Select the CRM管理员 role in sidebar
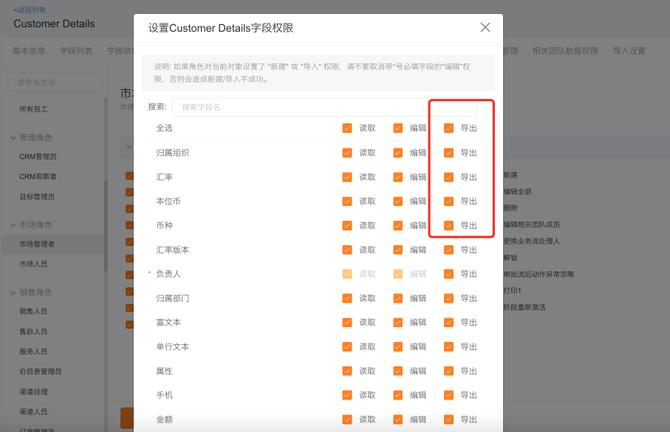Image resolution: width=670 pixels, height=432 pixels. coord(38,157)
